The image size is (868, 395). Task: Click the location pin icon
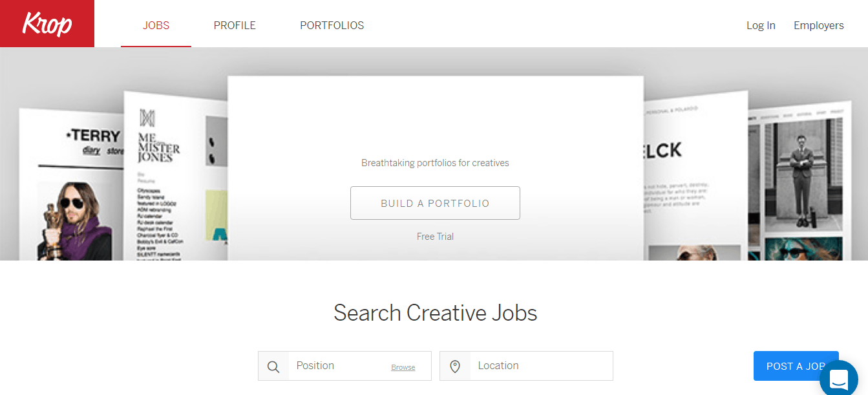pyautogui.click(x=455, y=367)
